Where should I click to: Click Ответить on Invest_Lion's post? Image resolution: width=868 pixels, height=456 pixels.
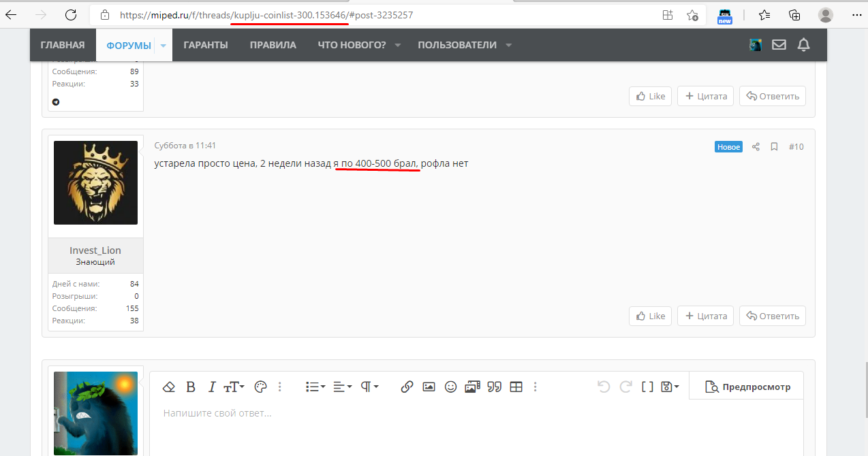(773, 316)
